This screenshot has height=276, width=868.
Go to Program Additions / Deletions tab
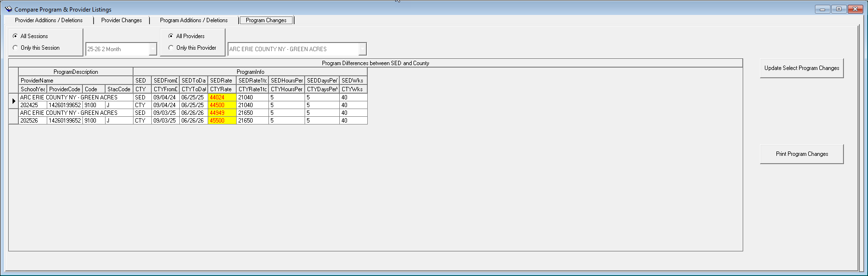coord(194,20)
